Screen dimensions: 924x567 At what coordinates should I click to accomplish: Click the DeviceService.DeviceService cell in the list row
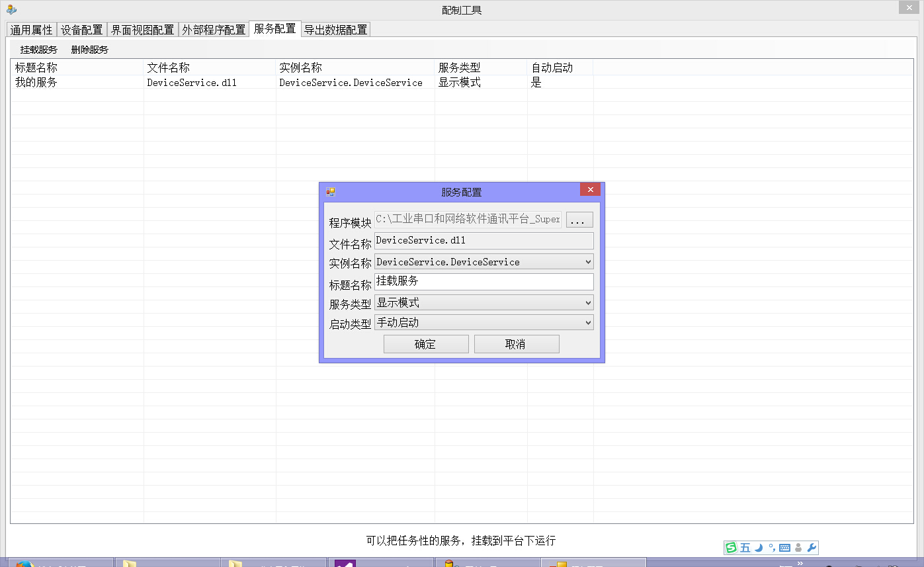pos(351,83)
